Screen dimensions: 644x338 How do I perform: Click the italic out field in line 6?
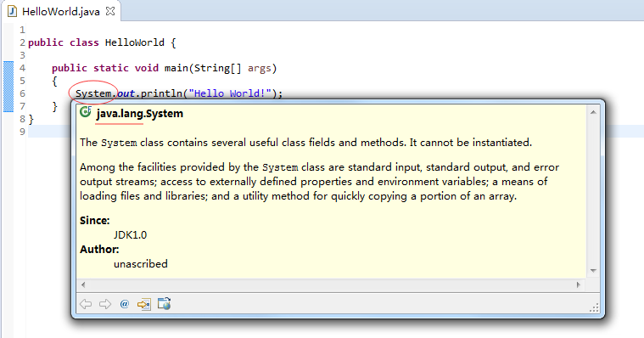coord(126,93)
